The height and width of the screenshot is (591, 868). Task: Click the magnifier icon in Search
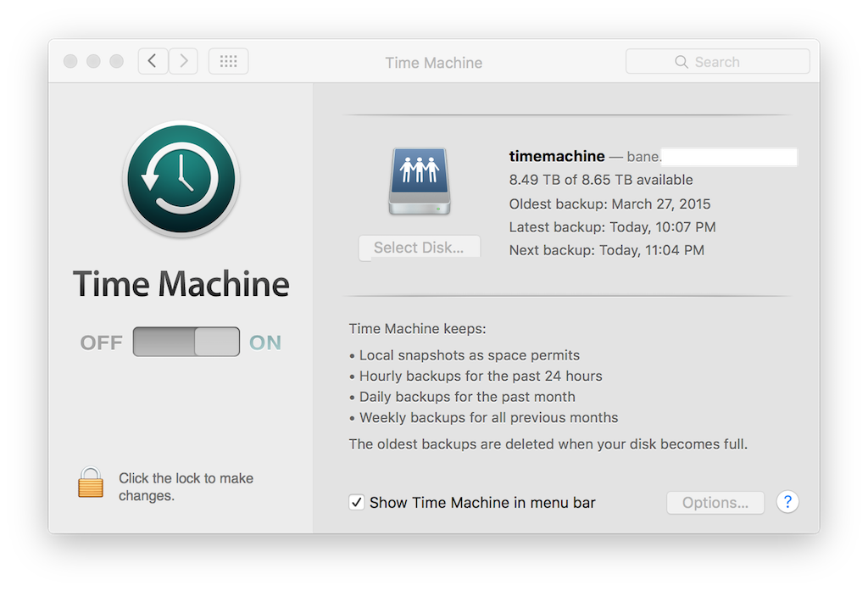[x=682, y=62]
